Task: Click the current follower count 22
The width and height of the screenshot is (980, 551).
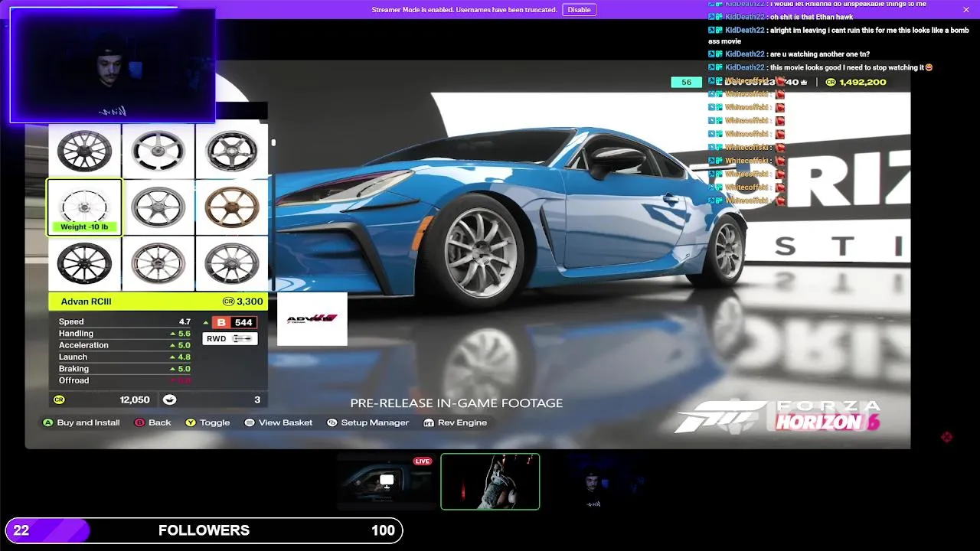Action: [21, 530]
